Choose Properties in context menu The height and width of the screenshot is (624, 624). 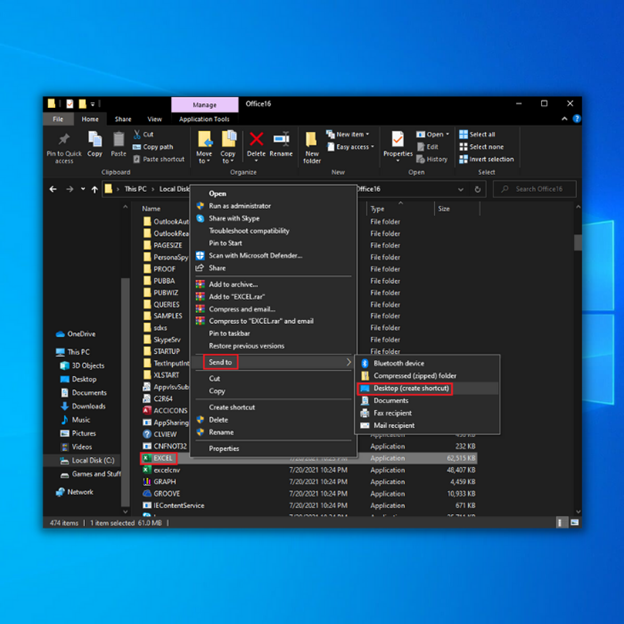[273, 448]
